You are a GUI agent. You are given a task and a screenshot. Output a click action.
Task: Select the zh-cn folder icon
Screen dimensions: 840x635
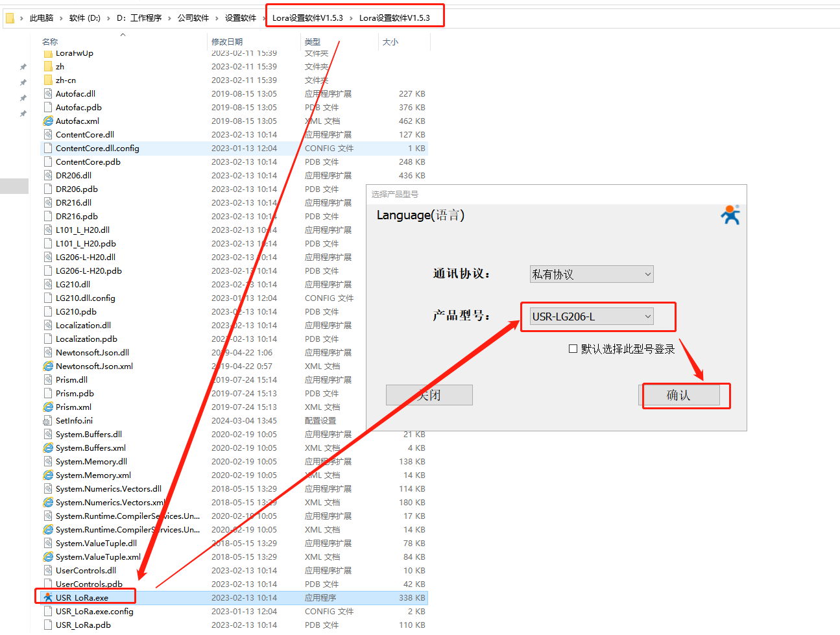click(x=48, y=80)
